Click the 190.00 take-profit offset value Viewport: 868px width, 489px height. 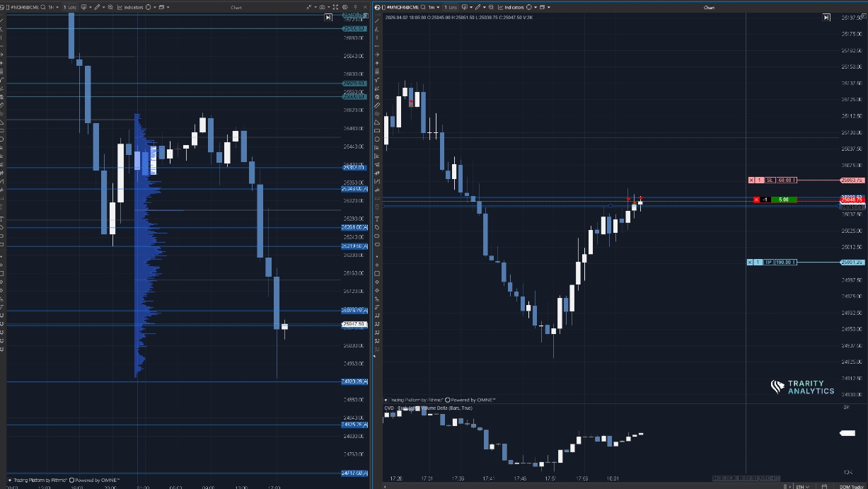pos(786,263)
